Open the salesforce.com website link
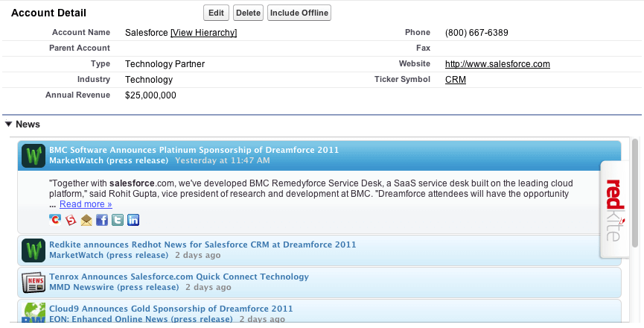The width and height of the screenshot is (644, 328). [497, 64]
